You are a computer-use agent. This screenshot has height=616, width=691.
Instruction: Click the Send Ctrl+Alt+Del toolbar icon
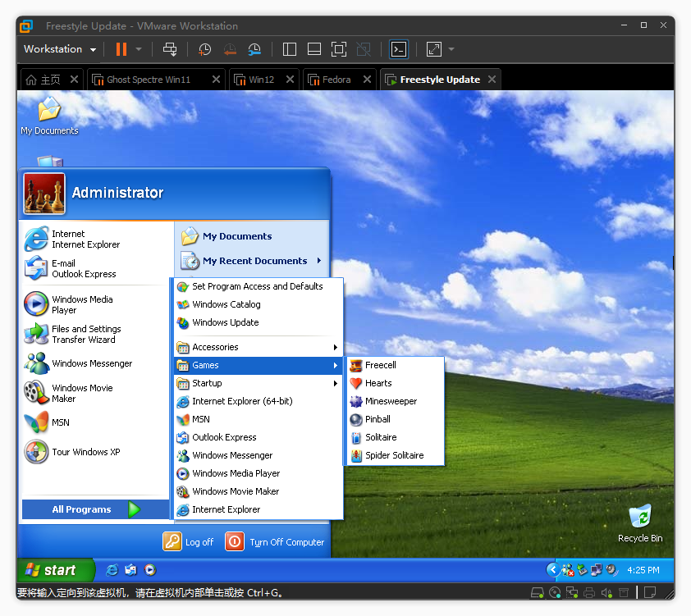(x=170, y=49)
